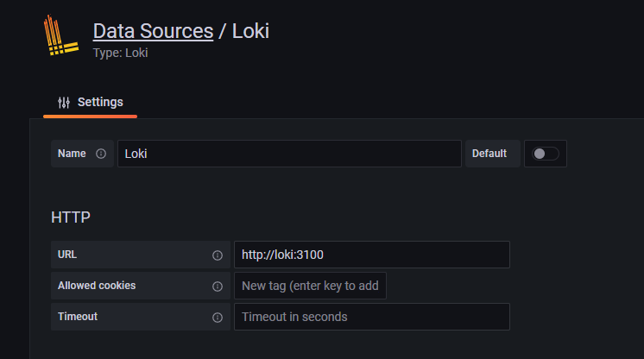Show the Allowed cookies info icon
This screenshot has width=644, height=359.
(218, 287)
